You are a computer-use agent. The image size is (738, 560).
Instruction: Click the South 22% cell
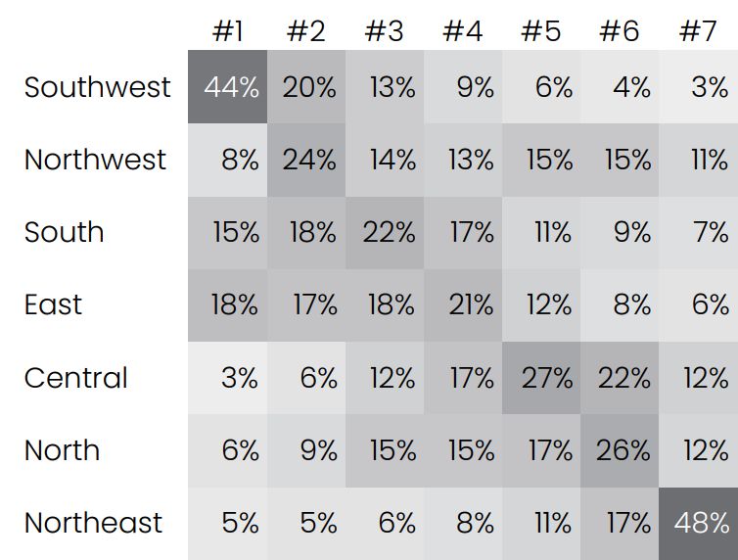(x=385, y=233)
